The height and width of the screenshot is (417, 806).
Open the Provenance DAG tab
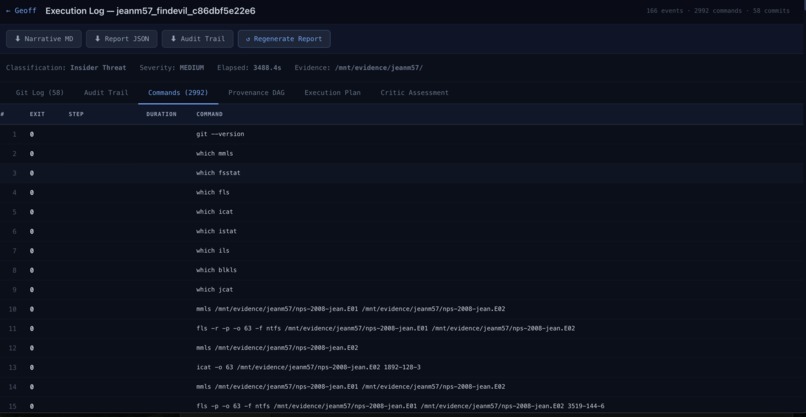pyautogui.click(x=256, y=93)
